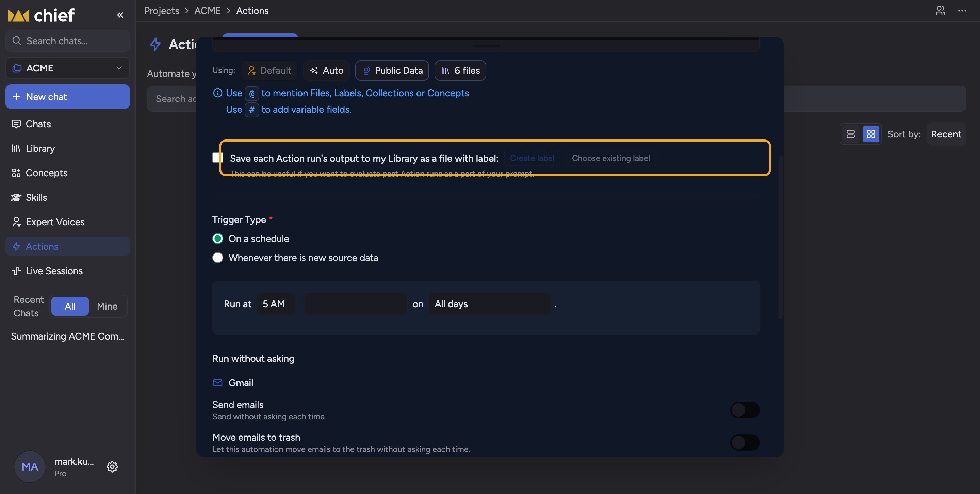This screenshot has height=494, width=980.
Task: Open Actions in the sidebar
Action: (x=68, y=246)
